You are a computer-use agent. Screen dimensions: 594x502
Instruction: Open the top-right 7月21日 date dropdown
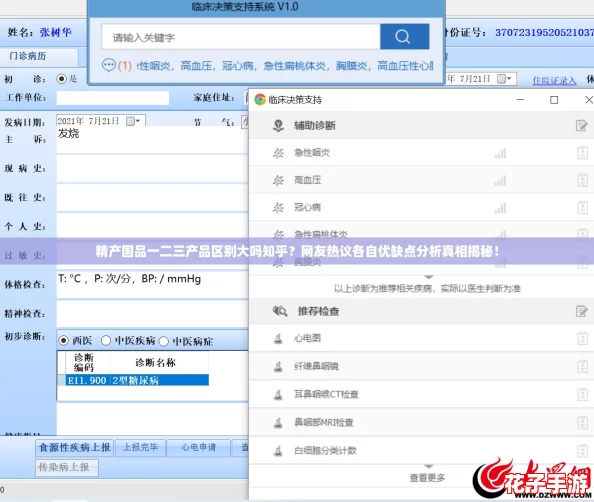504,78
